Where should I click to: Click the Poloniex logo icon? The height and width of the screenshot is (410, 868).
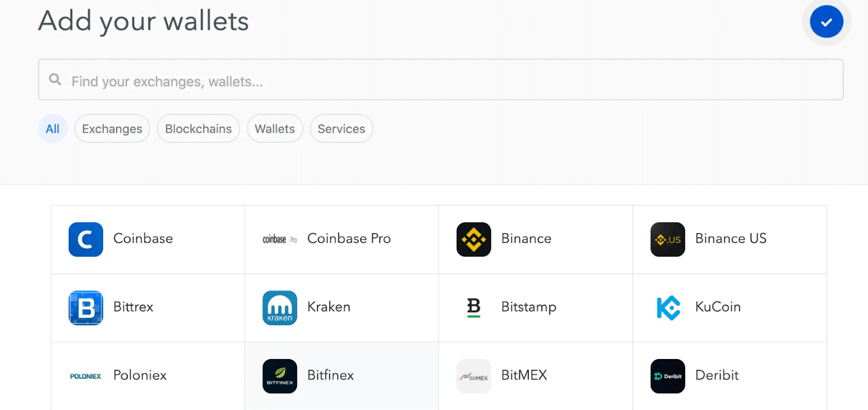[86, 376]
